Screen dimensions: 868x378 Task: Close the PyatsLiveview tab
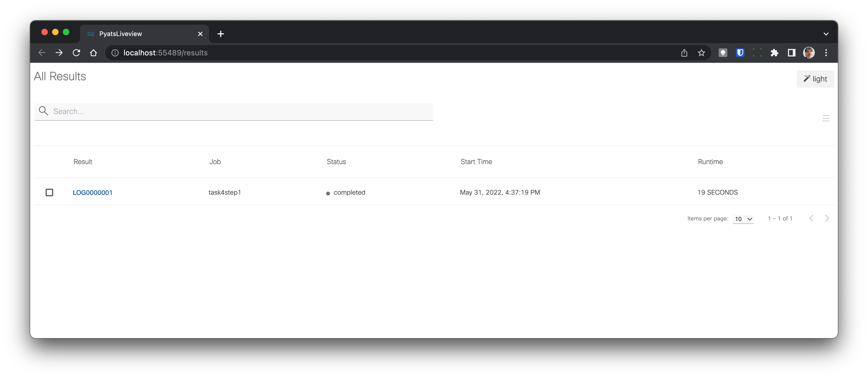(200, 34)
